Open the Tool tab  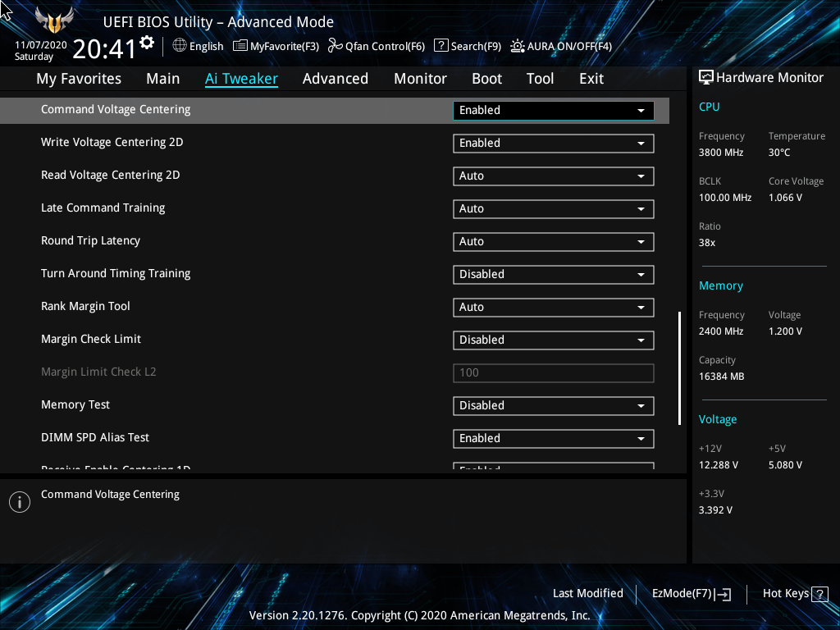click(x=540, y=79)
